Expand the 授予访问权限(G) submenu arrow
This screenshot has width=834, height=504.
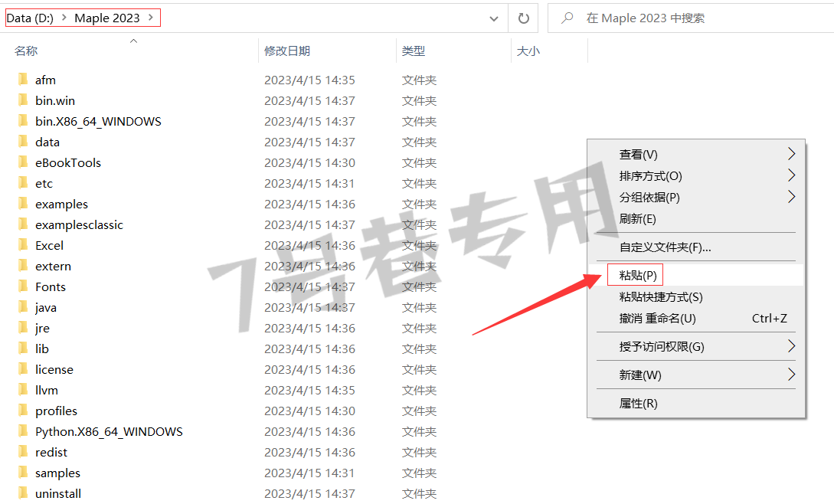coord(791,346)
